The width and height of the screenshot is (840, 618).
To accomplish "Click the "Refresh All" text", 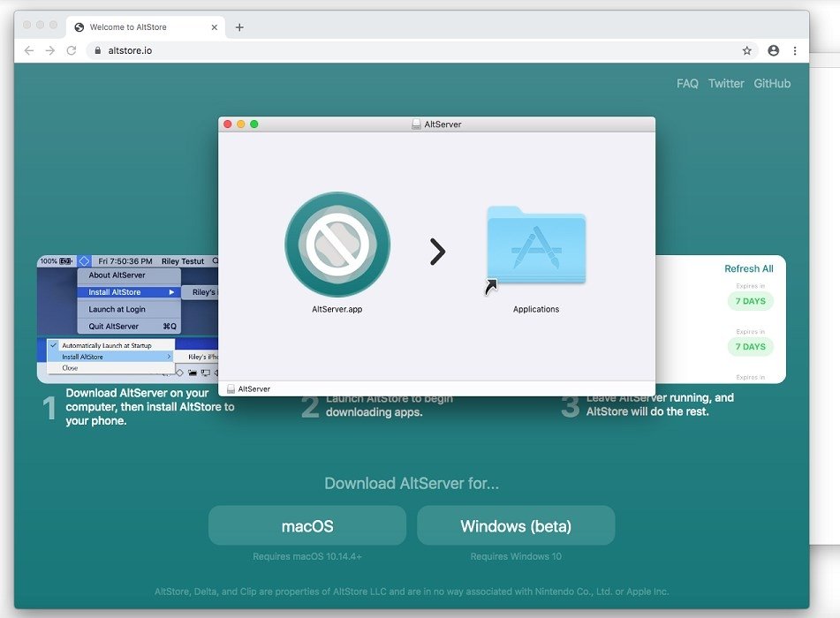I will [748, 268].
